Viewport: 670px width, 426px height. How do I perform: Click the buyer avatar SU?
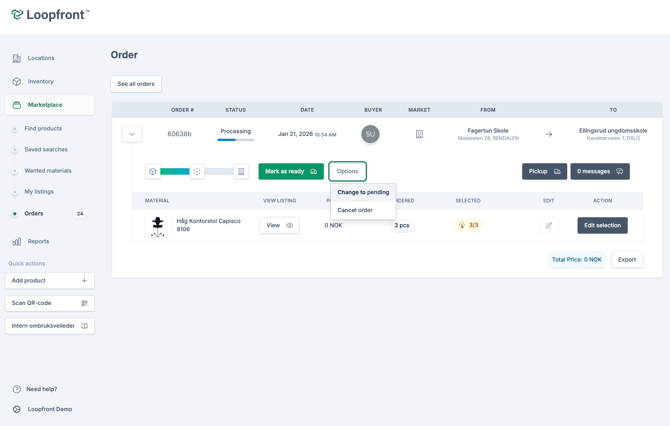370,134
